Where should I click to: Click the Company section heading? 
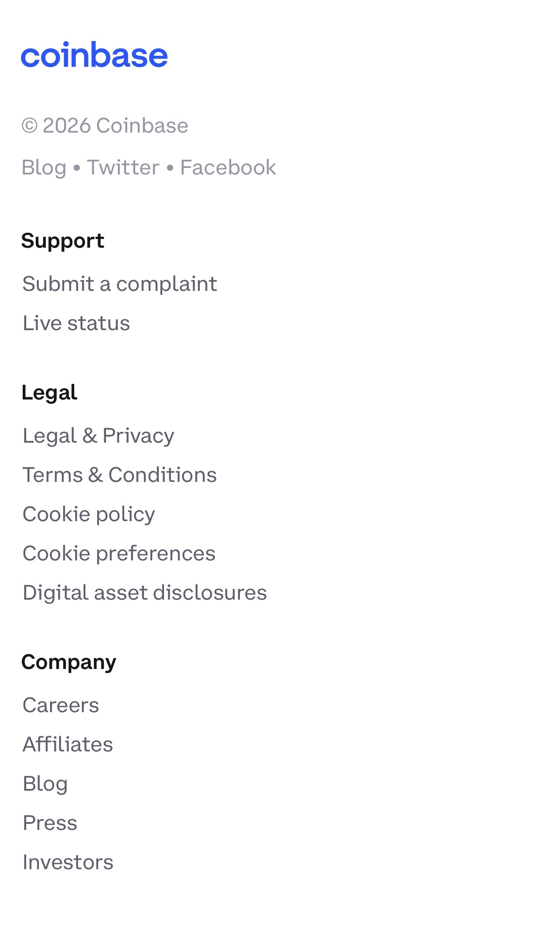69,662
